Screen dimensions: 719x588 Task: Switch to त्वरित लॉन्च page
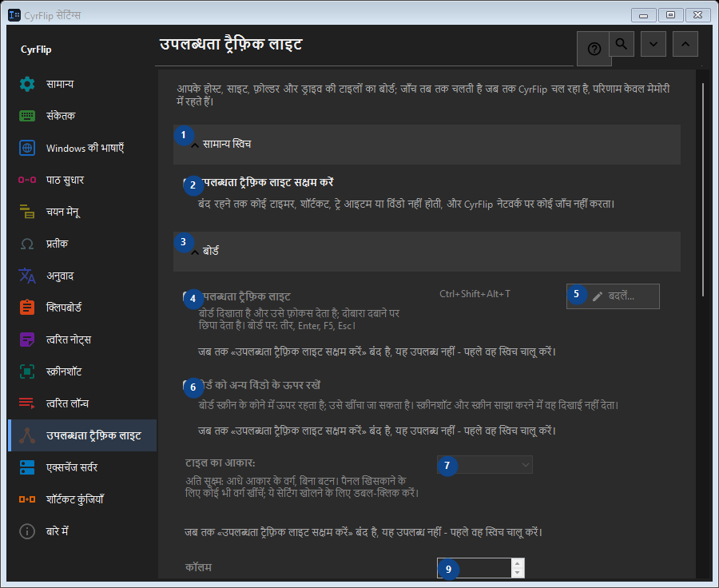82,403
